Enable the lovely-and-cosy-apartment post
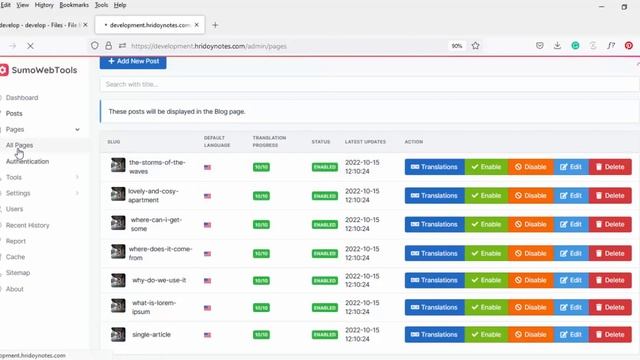640x360 pixels. coord(487,196)
